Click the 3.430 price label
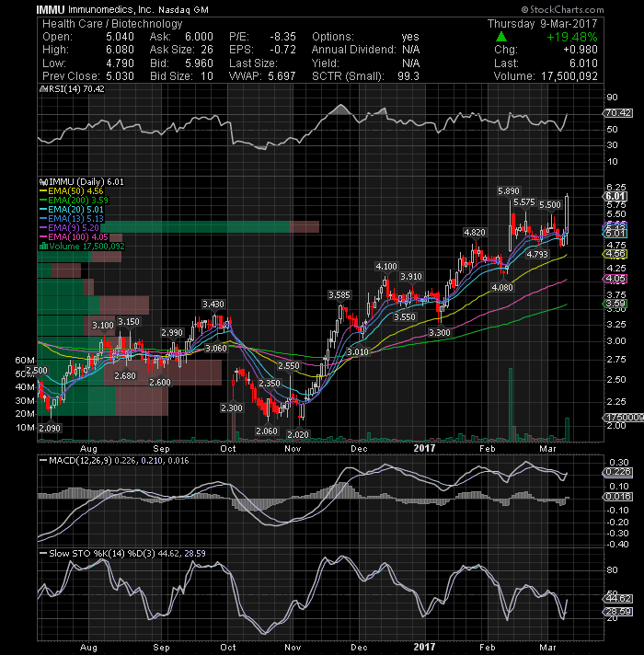Screen dimensions: 644x655 [213, 305]
